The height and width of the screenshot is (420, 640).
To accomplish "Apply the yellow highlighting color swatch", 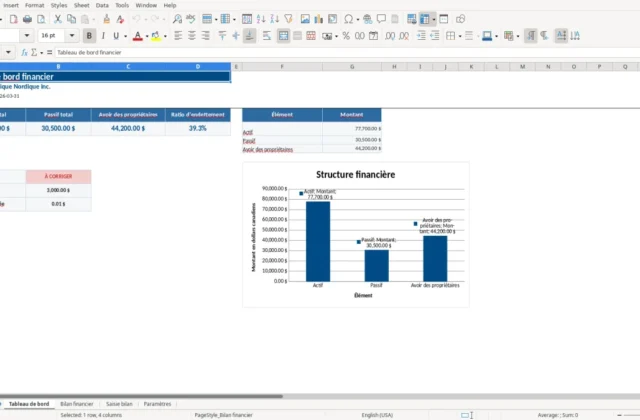I will tap(156, 36).
